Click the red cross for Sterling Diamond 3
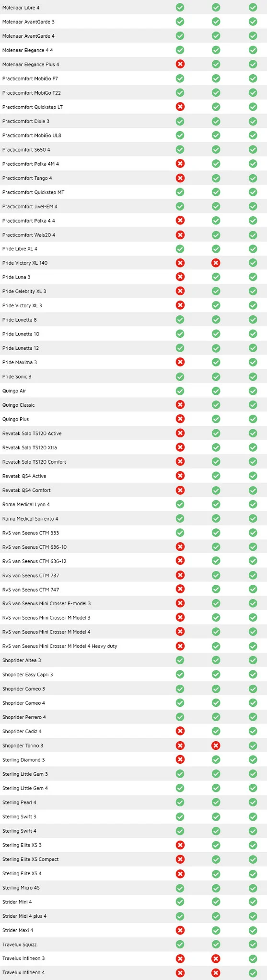 tap(180, 760)
